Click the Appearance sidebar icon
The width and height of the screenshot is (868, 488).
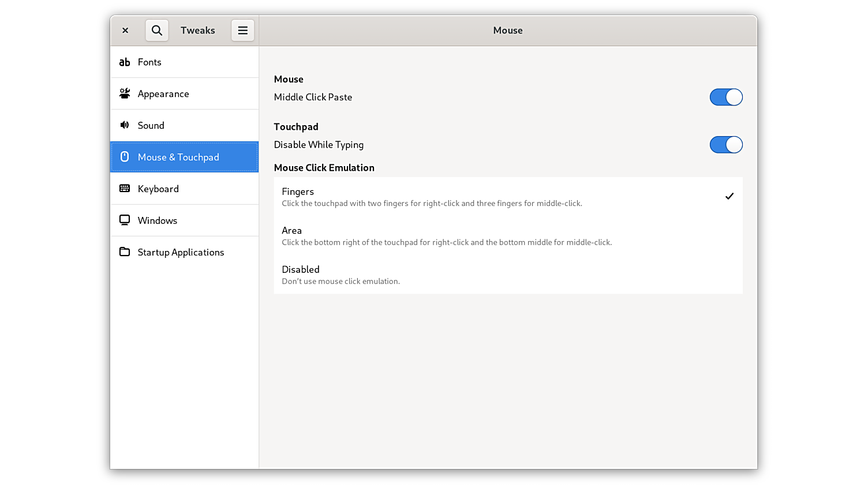pyautogui.click(x=125, y=93)
